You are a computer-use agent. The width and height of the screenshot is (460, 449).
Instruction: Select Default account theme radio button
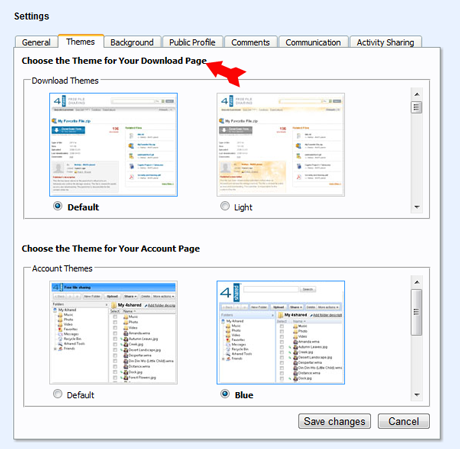(58, 394)
